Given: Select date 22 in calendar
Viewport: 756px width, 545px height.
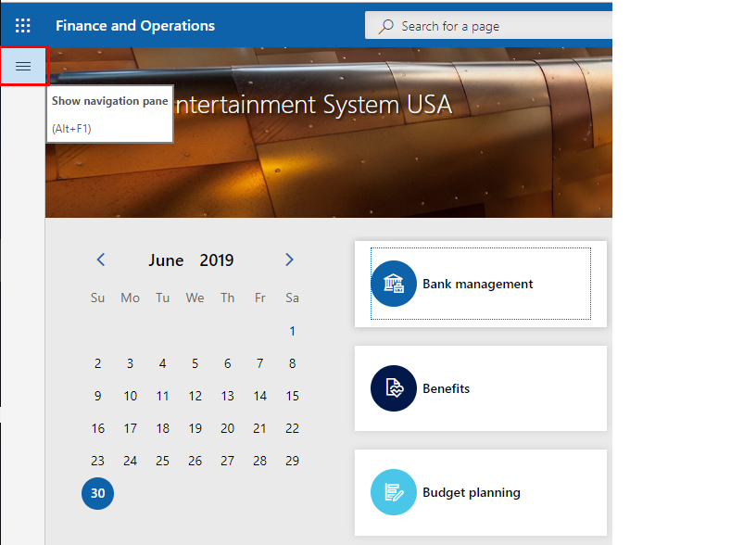Looking at the screenshot, I should click(x=292, y=428).
